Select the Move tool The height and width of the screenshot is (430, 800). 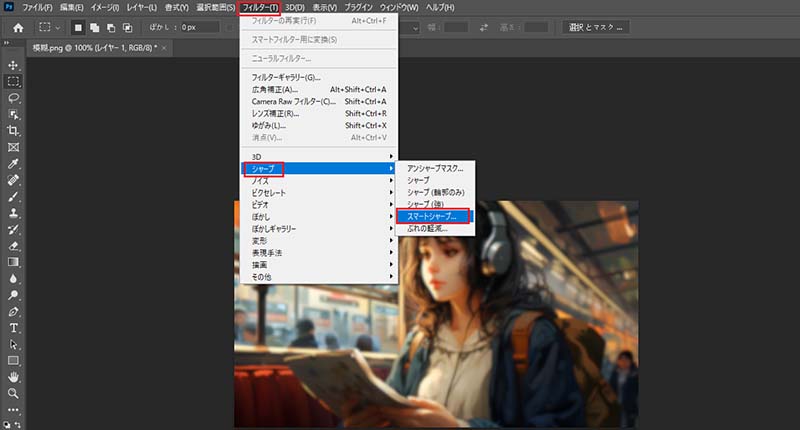(13, 65)
